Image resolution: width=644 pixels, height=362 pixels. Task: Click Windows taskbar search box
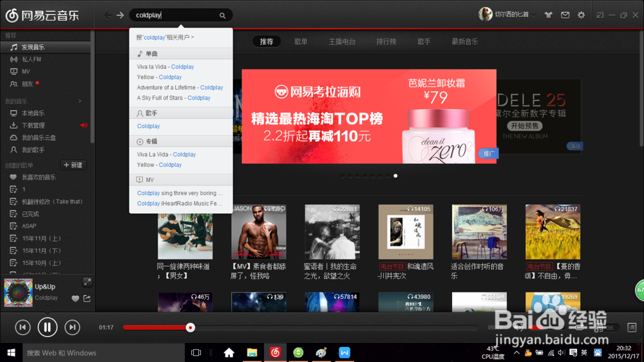coord(104,352)
